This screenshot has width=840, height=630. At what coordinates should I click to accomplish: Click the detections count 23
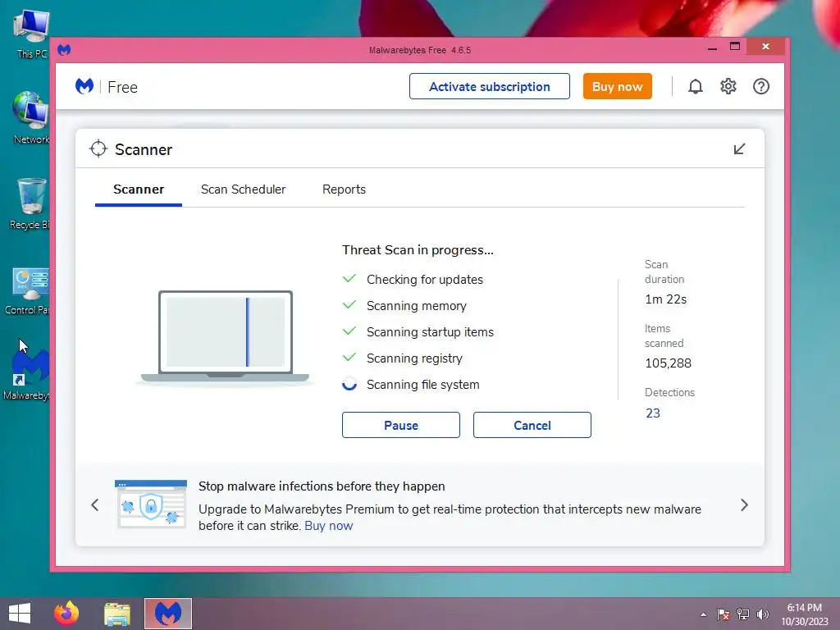click(x=652, y=413)
